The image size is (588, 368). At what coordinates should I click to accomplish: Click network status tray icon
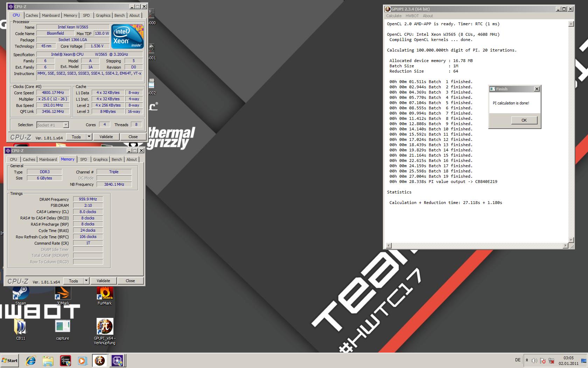tap(551, 361)
